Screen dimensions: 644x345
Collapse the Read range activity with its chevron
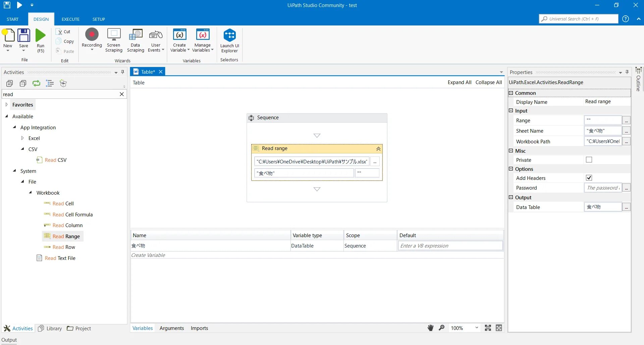(378, 149)
